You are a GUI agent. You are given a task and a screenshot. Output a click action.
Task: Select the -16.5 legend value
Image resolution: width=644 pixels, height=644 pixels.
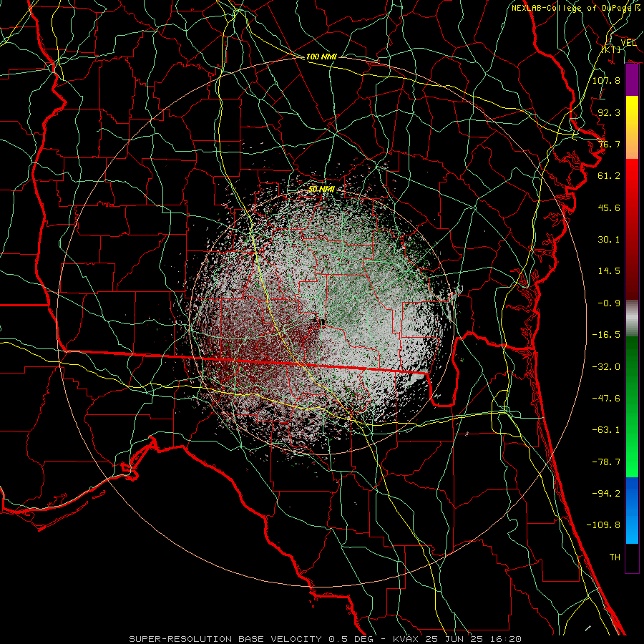tap(606, 335)
